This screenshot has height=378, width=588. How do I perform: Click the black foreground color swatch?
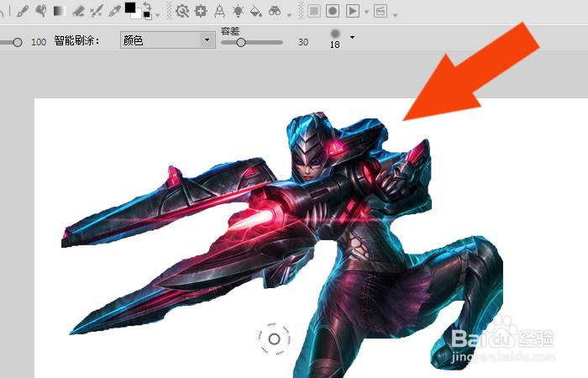(129, 7)
